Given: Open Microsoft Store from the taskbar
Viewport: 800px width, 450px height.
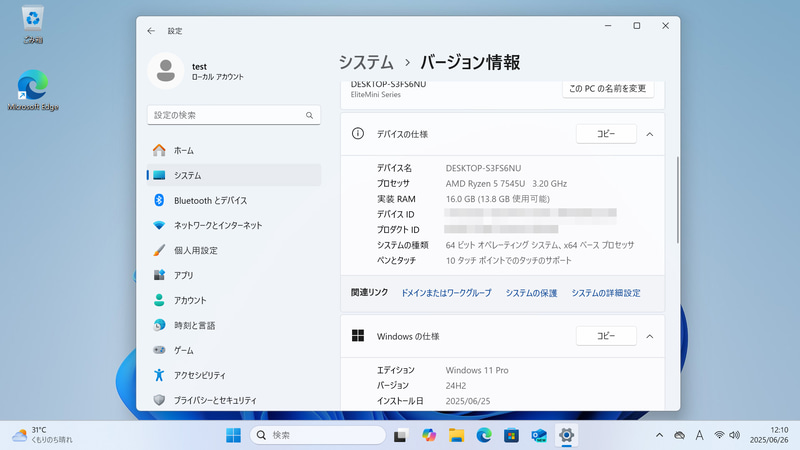Looking at the screenshot, I should (x=511, y=435).
